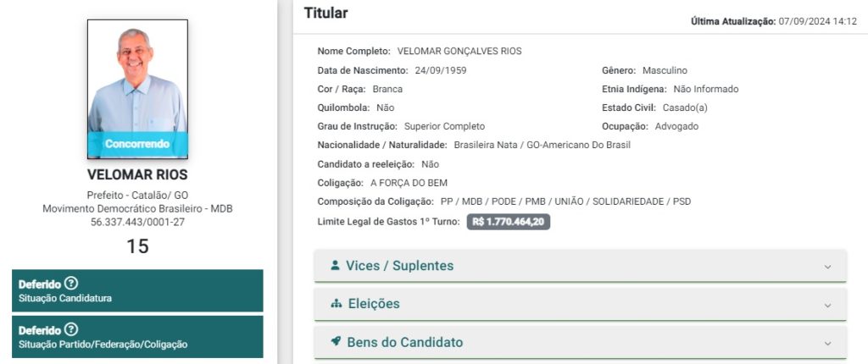
Task: Click the help icon beside Situação Partido Deferido
Action: tap(71, 329)
